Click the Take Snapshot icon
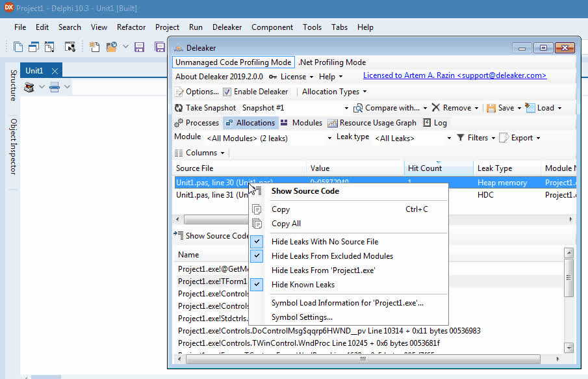Screen dimensions: 588x379 click(179, 108)
